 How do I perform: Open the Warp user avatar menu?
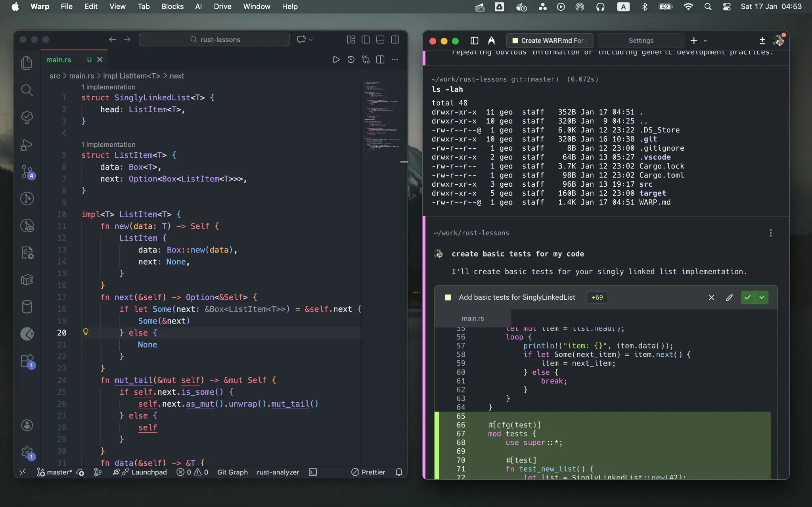click(x=778, y=40)
